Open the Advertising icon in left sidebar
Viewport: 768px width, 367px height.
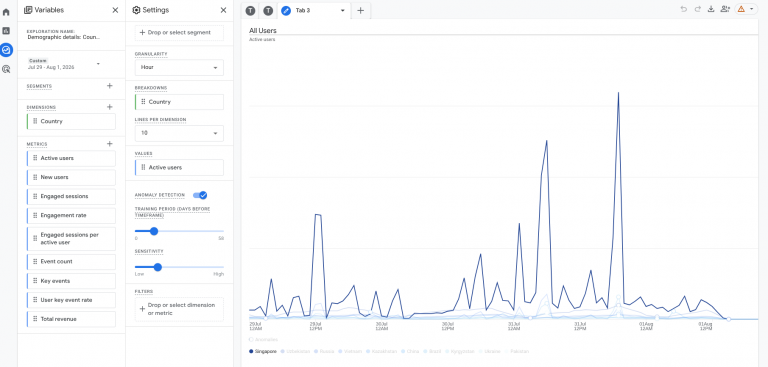click(6, 69)
